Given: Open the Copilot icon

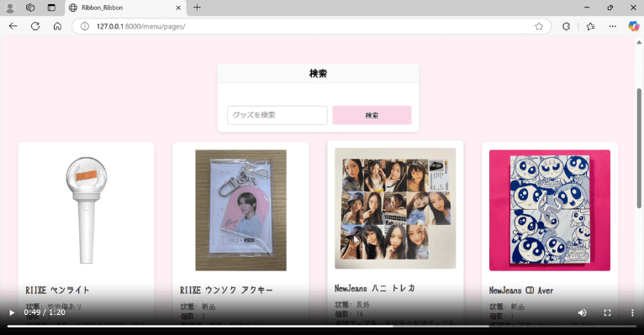Looking at the screenshot, I should pos(633,26).
